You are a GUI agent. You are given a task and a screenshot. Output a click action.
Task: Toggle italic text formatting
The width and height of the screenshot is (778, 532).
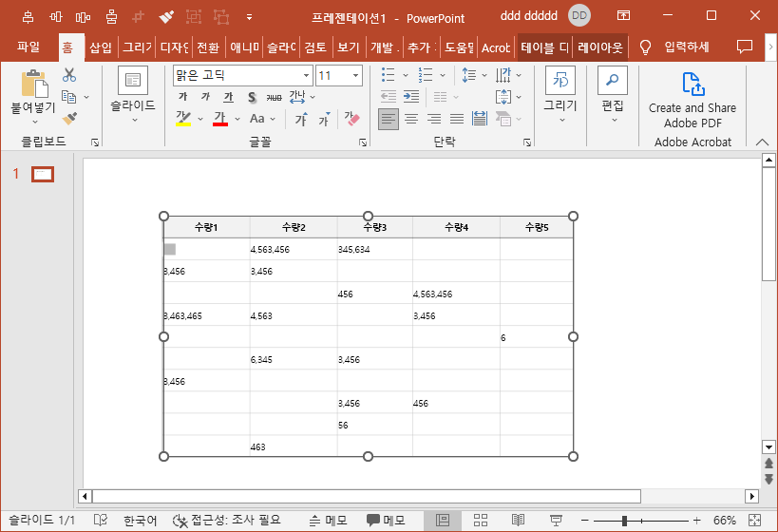click(x=205, y=96)
